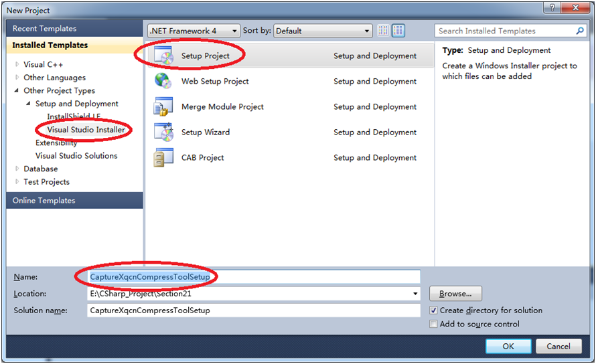Expand the Test Projects node

(x=17, y=181)
